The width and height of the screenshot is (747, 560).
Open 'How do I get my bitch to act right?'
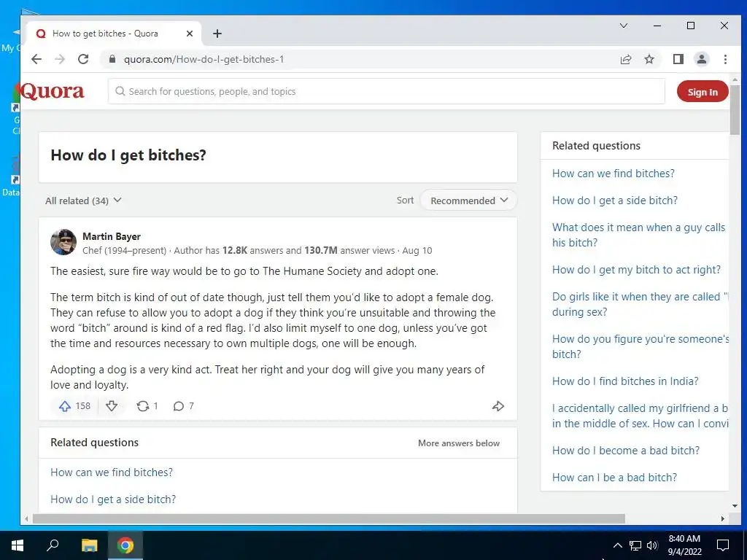pyautogui.click(x=636, y=270)
